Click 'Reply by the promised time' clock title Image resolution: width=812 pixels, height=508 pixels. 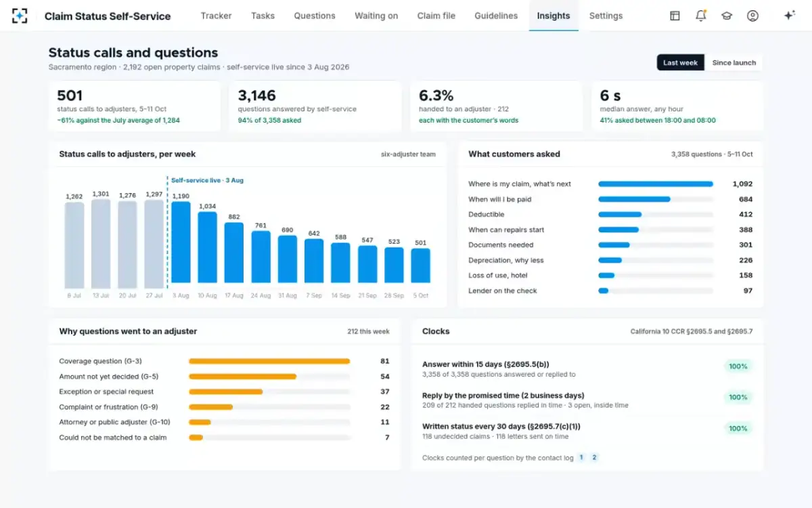[x=503, y=396]
